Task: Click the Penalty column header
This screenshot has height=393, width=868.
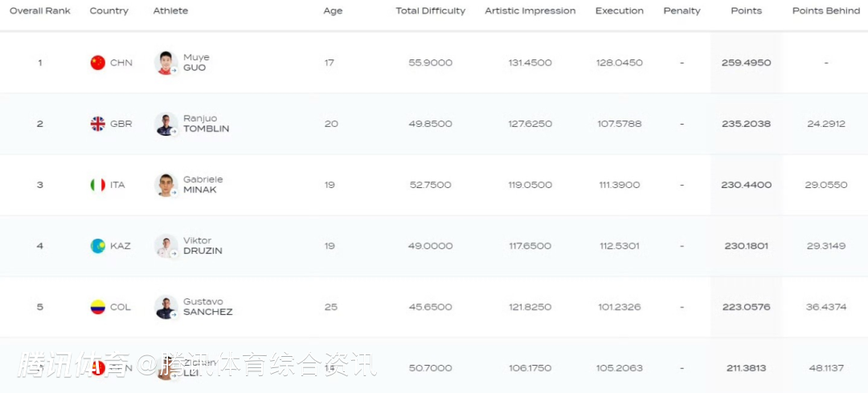Action: pos(682,11)
